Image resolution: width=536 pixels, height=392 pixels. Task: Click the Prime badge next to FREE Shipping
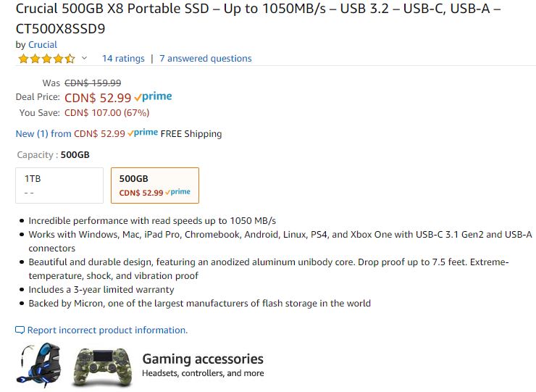(143, 133)
